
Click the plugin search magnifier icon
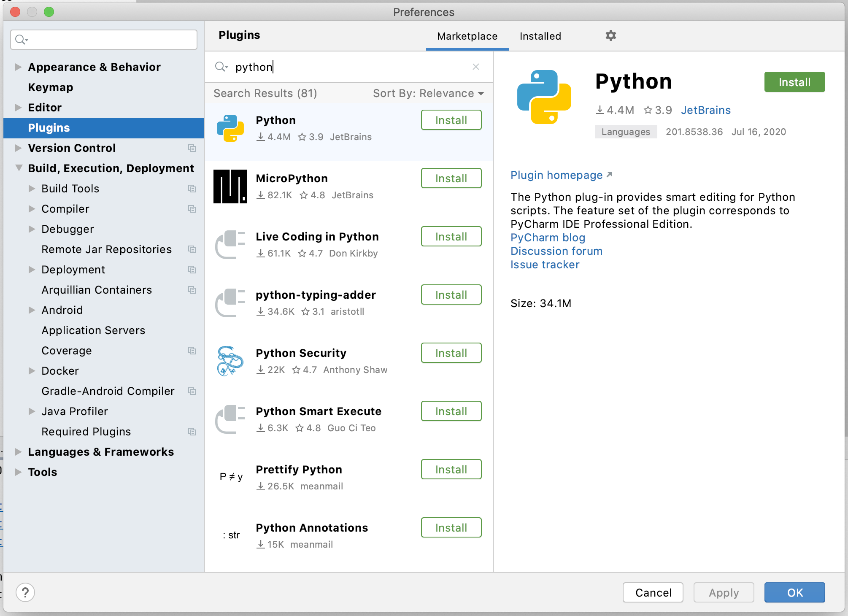pos(221,67)
